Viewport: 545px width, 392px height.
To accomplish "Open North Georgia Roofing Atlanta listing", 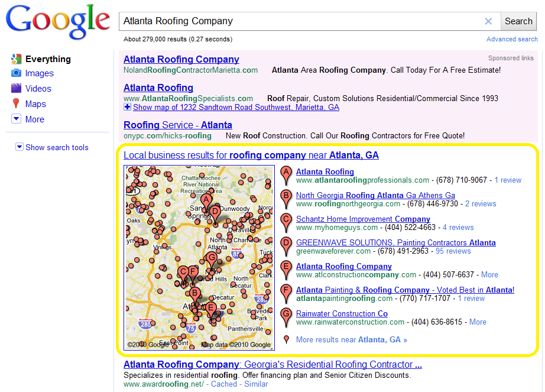I will [x=375, y=195].
